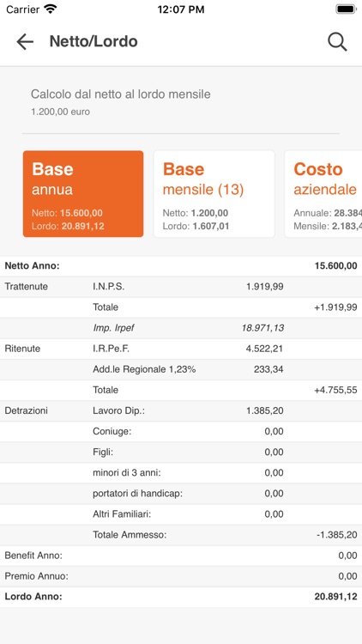Select the 'I.R.Pe.F.' row label

pyautogui.click(x=112, y=349)
